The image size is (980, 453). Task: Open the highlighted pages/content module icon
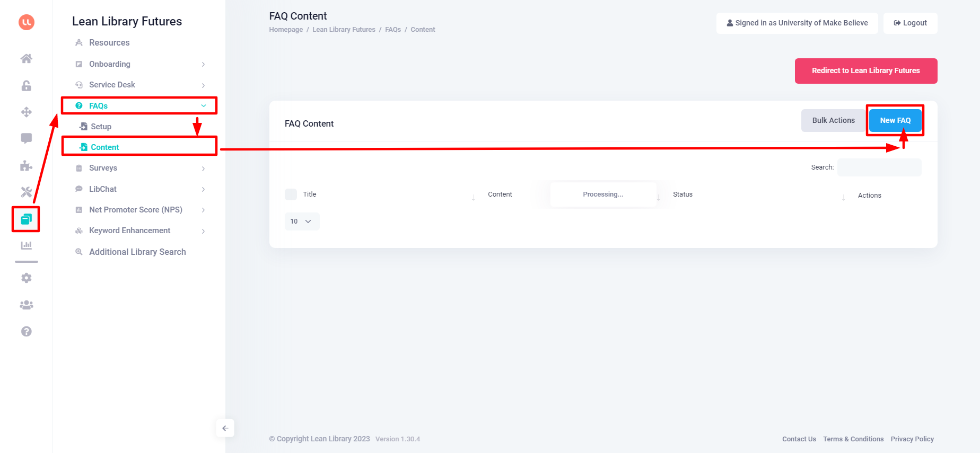pyautogui.click(x=26, y=219)
